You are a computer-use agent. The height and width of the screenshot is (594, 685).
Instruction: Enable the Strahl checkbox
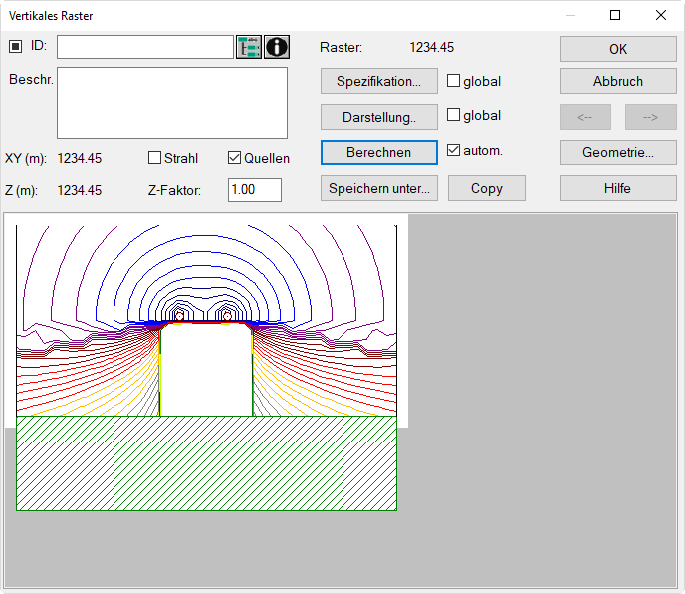(x=154, y=158)
